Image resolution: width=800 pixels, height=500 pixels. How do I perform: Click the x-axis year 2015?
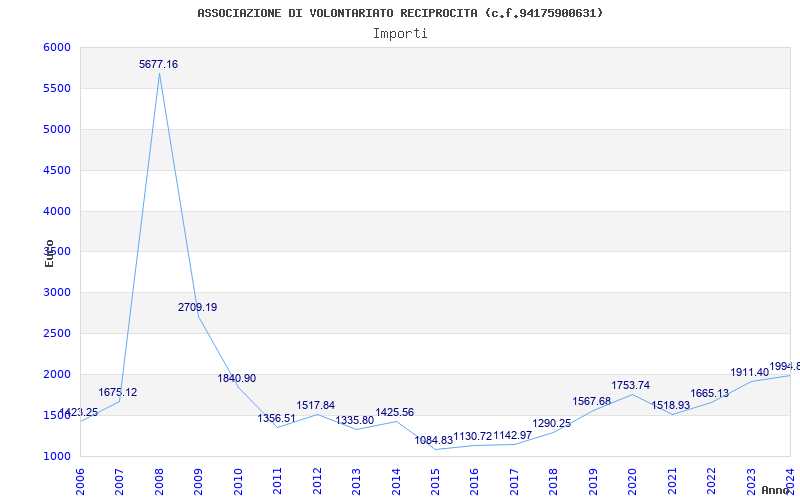435,482
